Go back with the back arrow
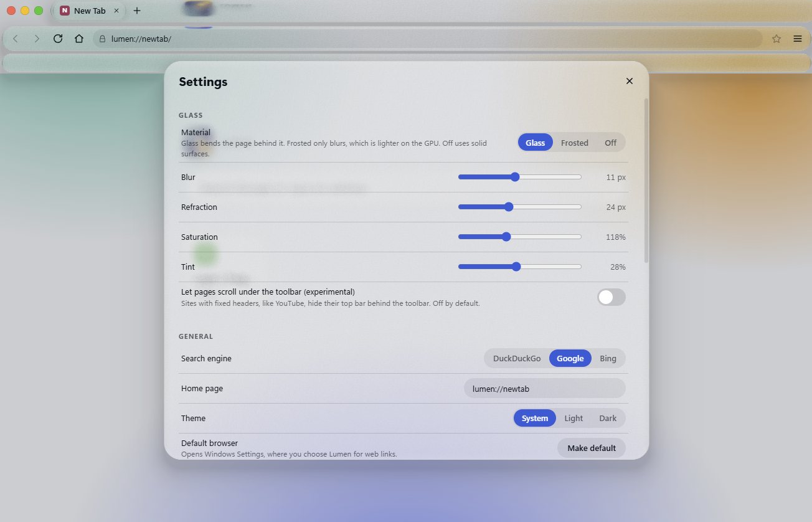 click(16, 39)
